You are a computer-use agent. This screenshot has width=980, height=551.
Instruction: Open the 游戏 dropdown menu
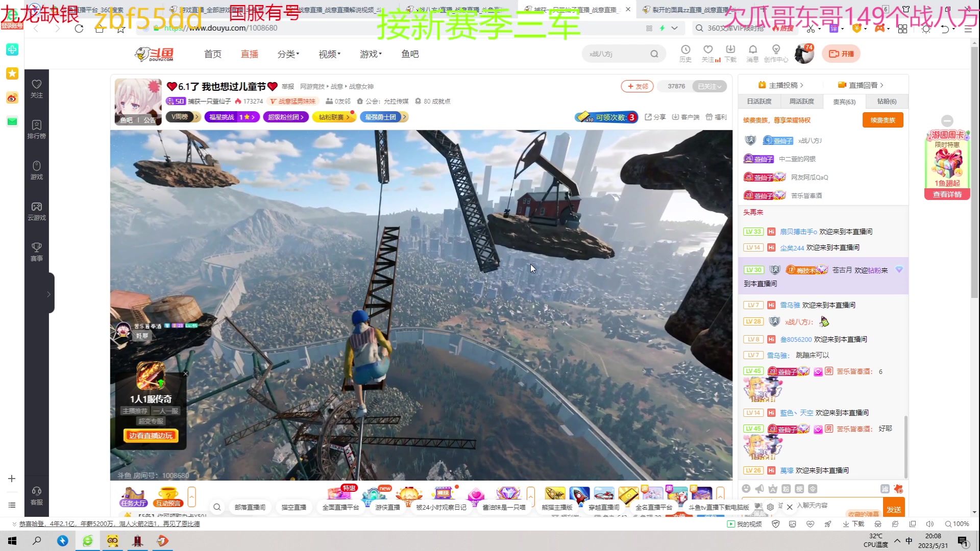(370, 54)
